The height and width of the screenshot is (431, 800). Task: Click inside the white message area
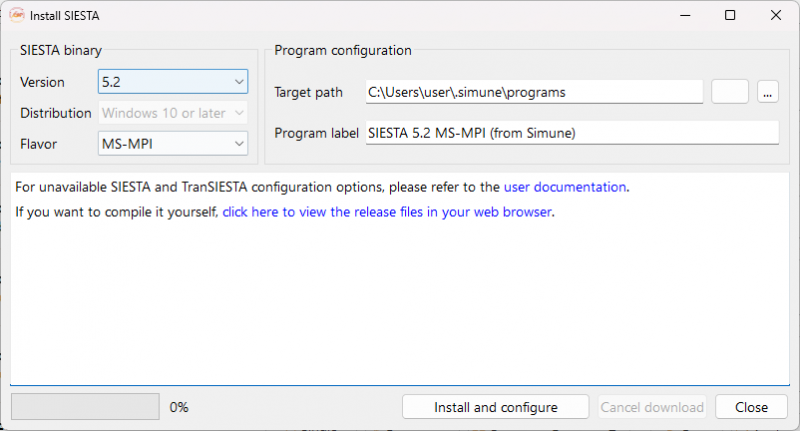pos(400,300)
